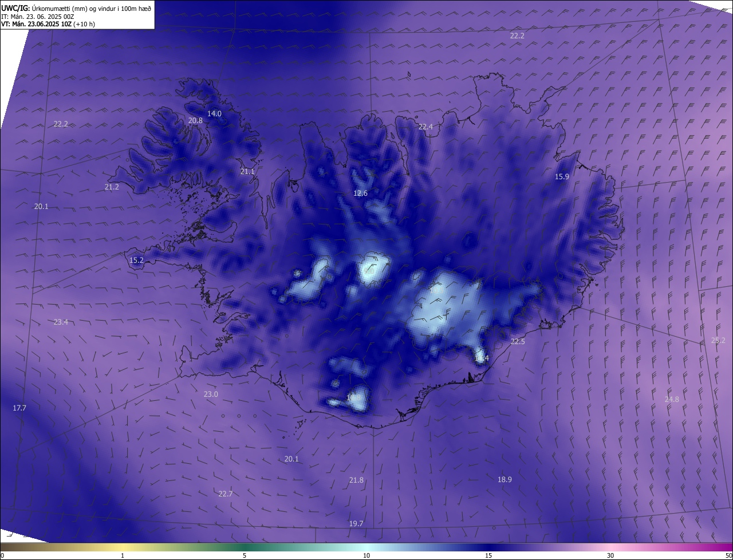Click the colorbar tick label 50
This screenshot has height=560, width=733.
(x=728, y=555)
